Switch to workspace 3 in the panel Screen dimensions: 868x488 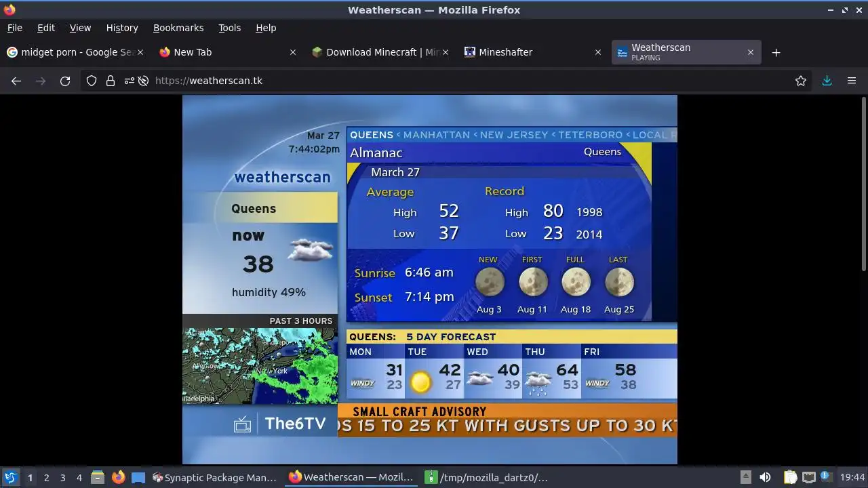tap(62, 477)
